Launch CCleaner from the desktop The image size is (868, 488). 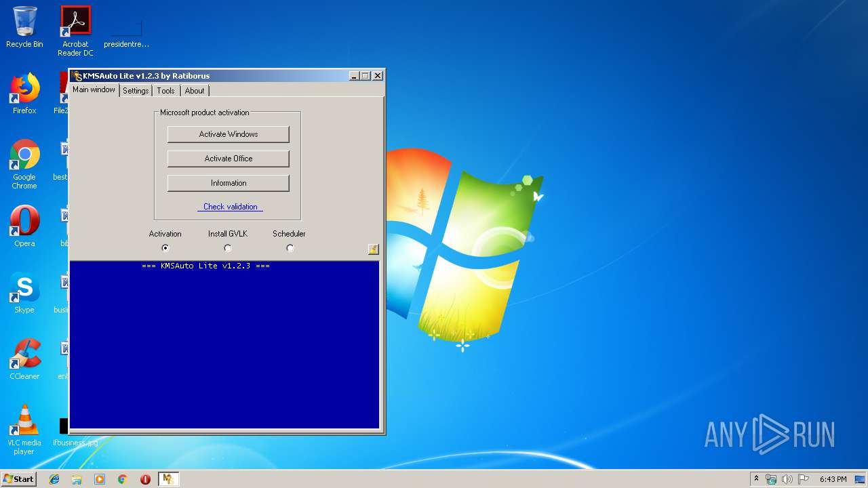click(24, 359)
